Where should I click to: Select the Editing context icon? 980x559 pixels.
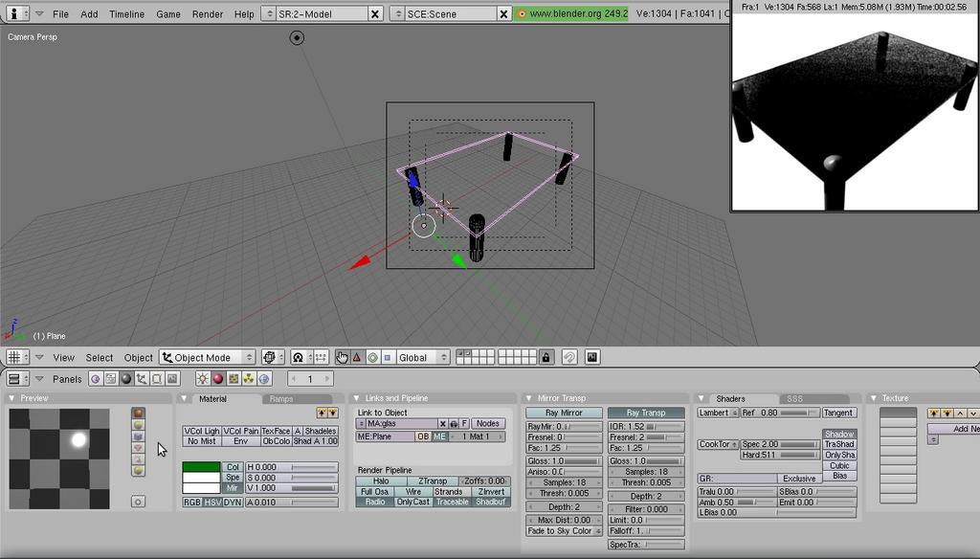(x=157, y=379)
